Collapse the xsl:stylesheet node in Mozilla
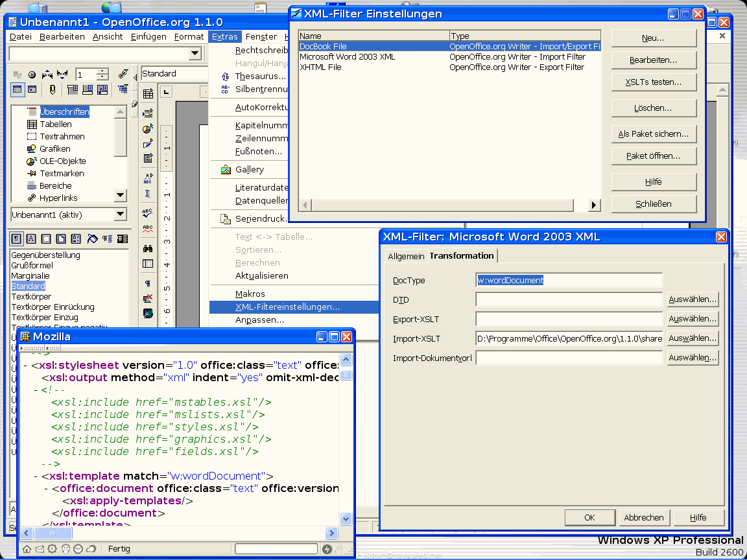 (25, 365)
